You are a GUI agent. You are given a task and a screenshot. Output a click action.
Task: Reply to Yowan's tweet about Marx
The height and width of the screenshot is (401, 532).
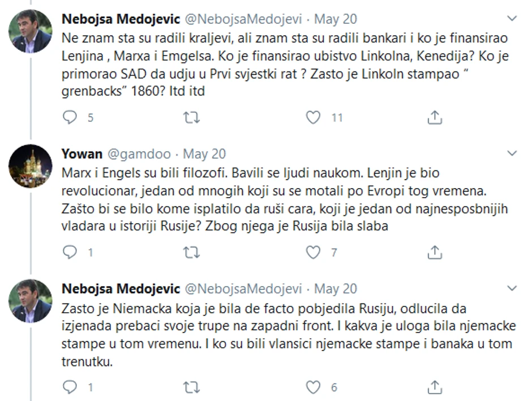click(x=70, y=253)
